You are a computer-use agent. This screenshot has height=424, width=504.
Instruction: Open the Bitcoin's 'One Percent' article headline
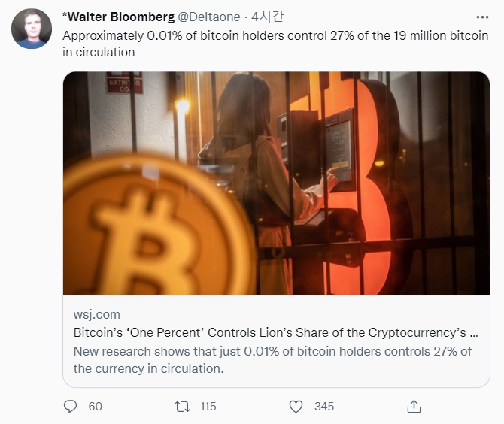[275, 332]
